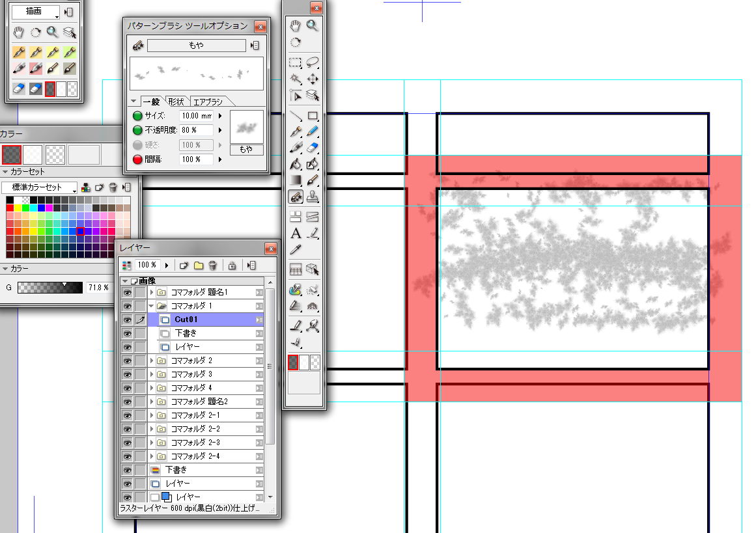This screenshot has height=533, width=756.
Task: Click the Delete Layer trash icon
Action: (x=213, y=265)
